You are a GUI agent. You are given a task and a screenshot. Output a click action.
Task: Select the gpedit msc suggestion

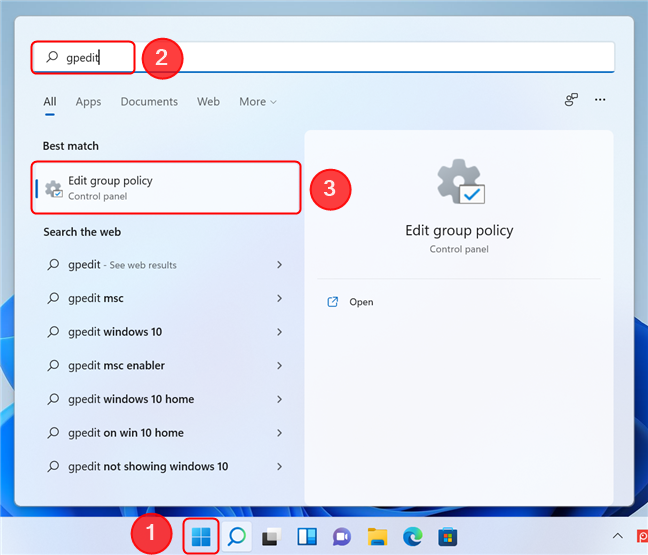click(x=166, y=298)
